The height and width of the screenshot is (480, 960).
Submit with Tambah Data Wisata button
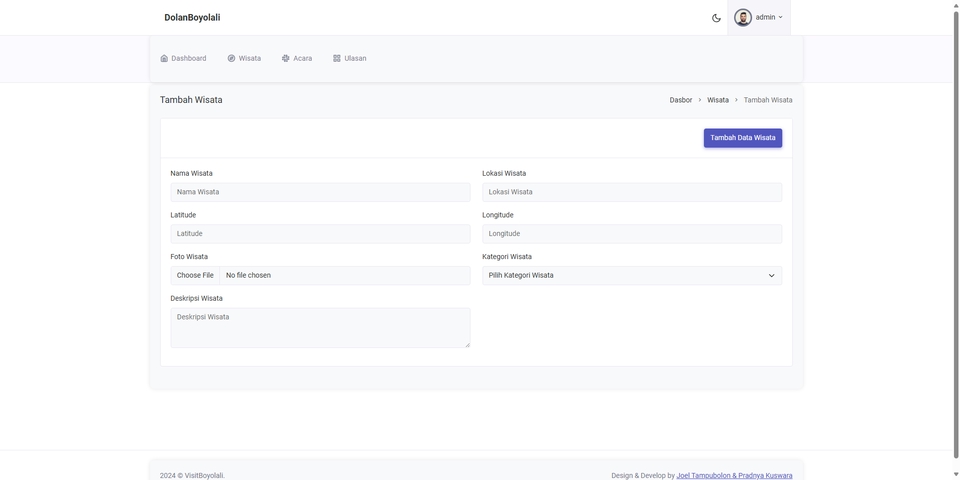coord(743,138)
